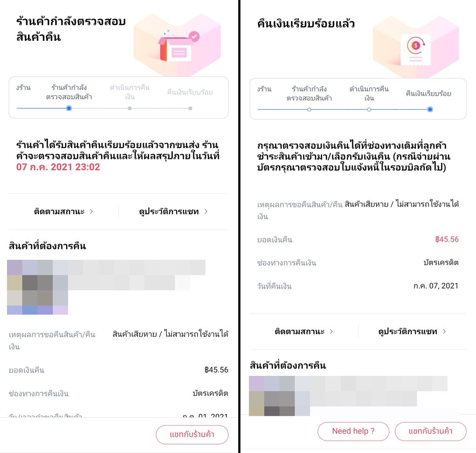Select 'ร้านค้ากำลังตรวจสอบสินค้า' step label on left tracker
Screen dimensions: 476x453
69,92
